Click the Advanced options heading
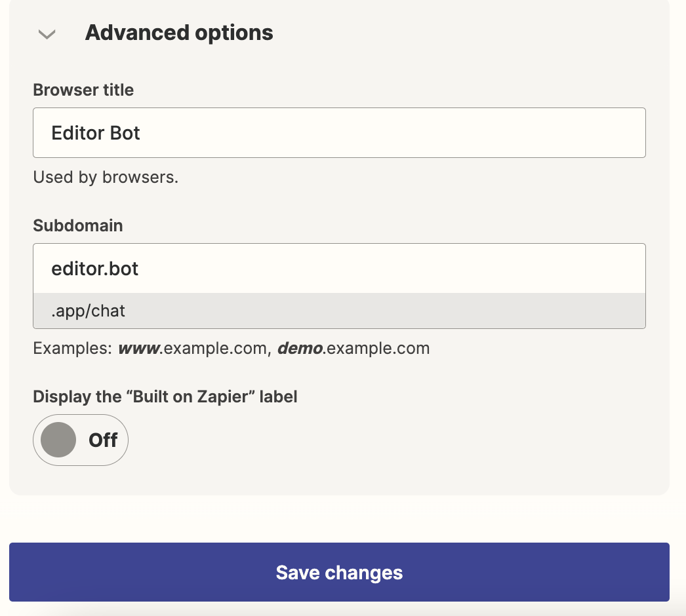Screen dimensions: 686x616 click(179, 33)
